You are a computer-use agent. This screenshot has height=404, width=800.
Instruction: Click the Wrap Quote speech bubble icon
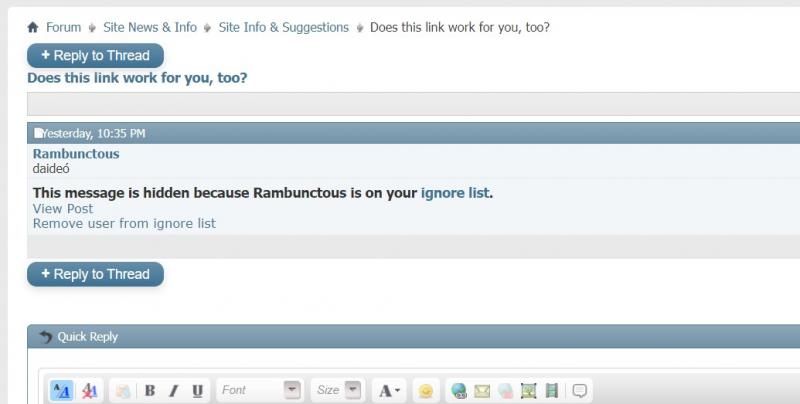pos(580,391)
